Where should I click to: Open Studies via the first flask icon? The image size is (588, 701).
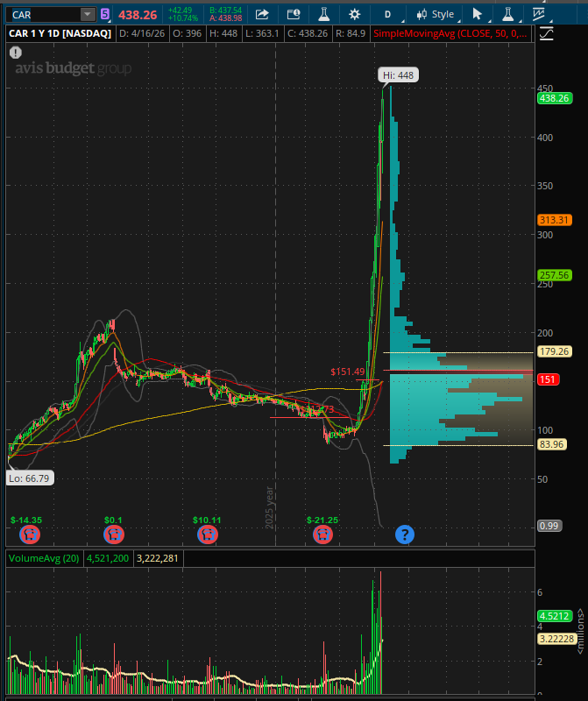[323, 14]
